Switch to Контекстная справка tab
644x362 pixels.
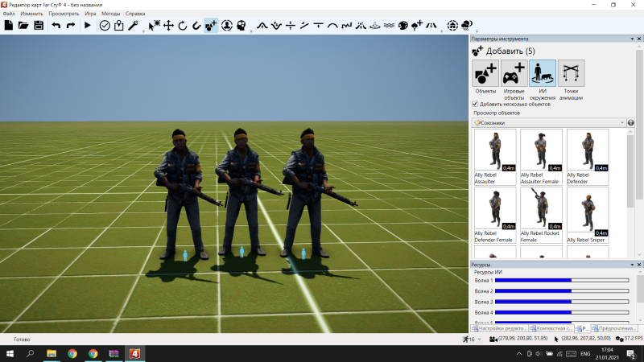551,328
